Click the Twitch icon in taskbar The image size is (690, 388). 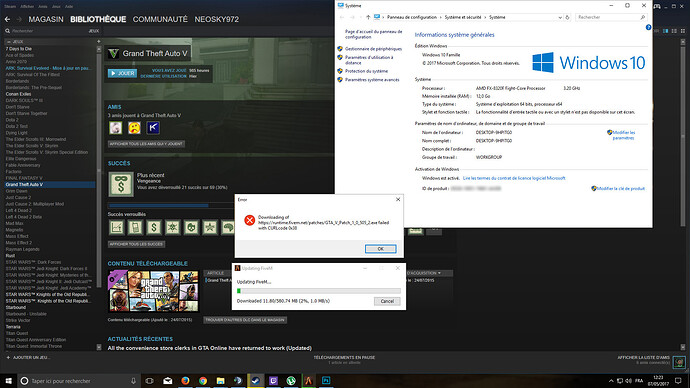[x=273, y=381]
